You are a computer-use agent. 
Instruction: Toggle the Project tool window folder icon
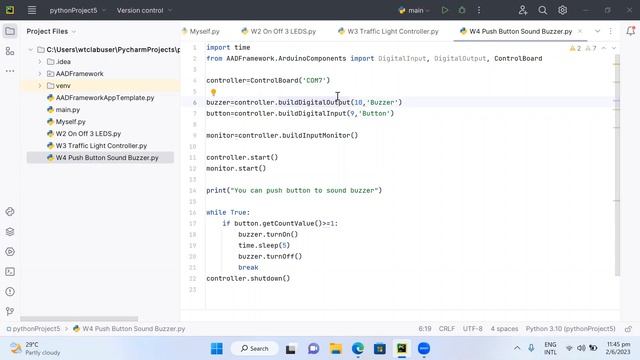[10, 31]
